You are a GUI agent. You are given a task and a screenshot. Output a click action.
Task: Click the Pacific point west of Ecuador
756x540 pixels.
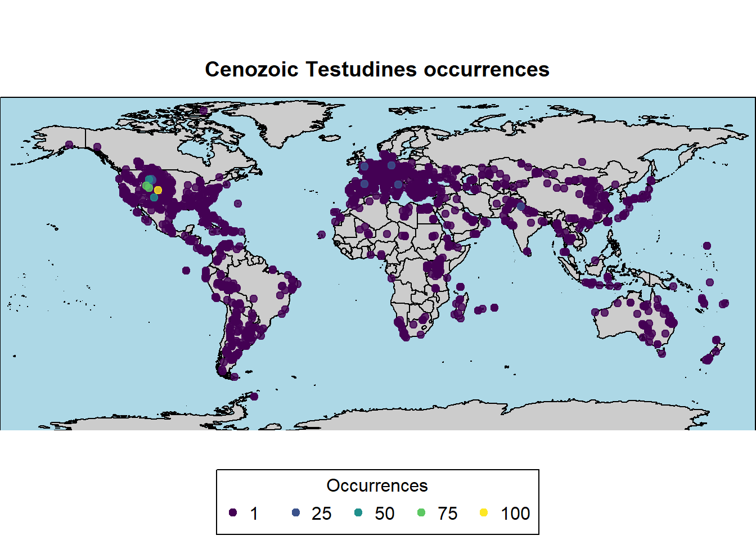click(186, 271)
